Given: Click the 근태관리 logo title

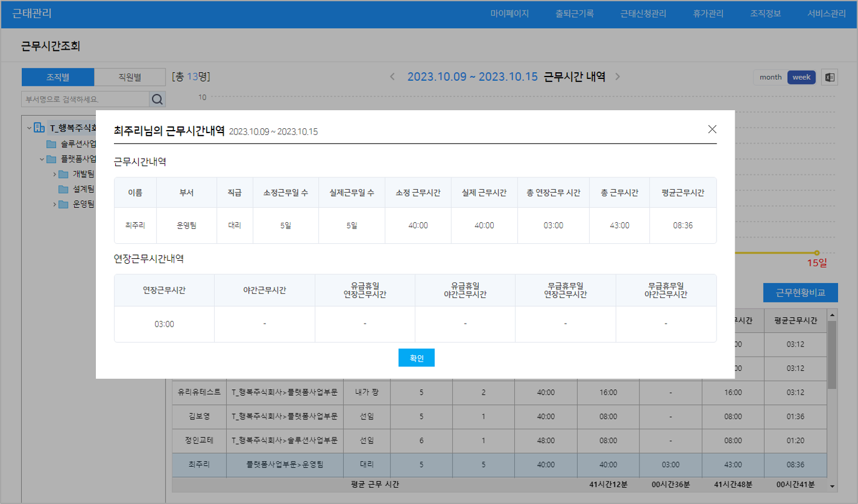Looking at the screenshot, I should (32, 13).
